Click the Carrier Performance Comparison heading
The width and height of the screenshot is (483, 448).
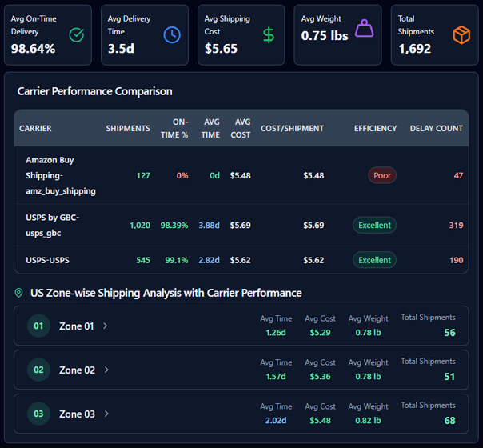click(95, 91)
